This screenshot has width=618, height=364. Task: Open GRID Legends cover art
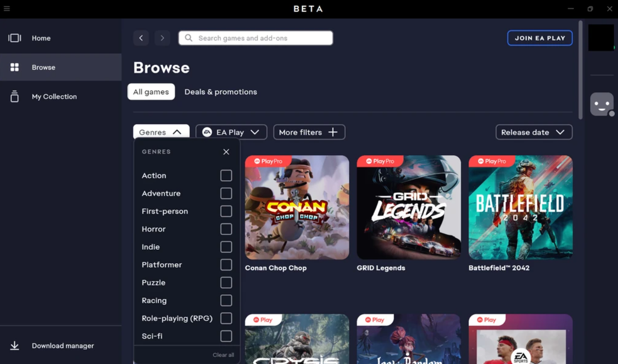(409, 207)
